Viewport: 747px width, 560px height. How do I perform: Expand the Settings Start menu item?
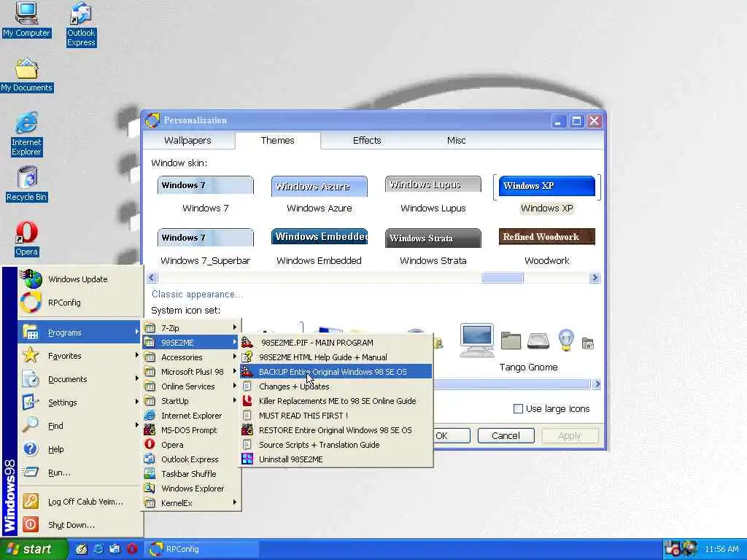tap(80, 402)
